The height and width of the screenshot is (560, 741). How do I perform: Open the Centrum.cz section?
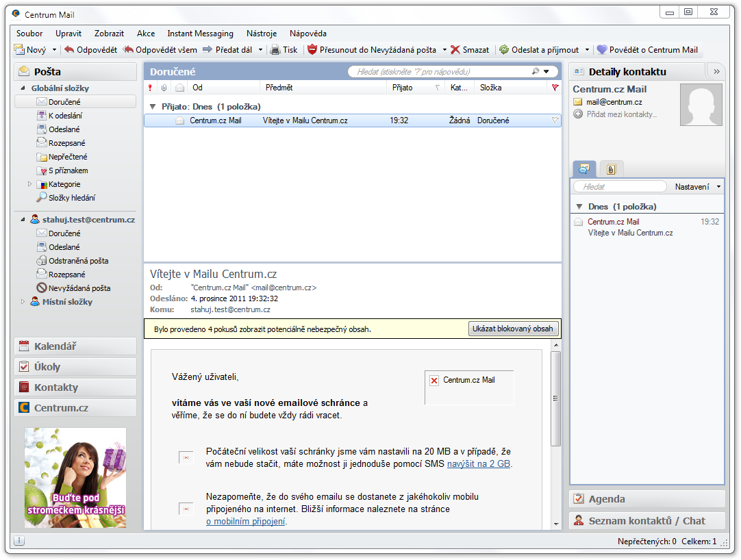pyautogui.click(x=75, y=408)
